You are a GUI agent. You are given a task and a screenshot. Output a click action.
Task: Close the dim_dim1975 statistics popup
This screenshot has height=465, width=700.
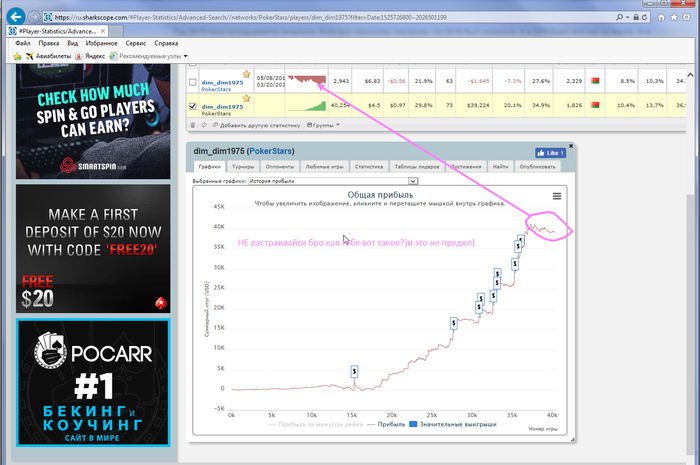coord(571,146)
